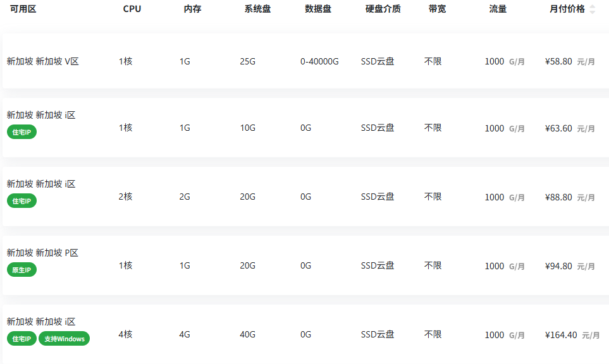Click the ¥94.80 monthly price
Image resolution: width=609 pixels, height=364 pixels.
(558, 266)
